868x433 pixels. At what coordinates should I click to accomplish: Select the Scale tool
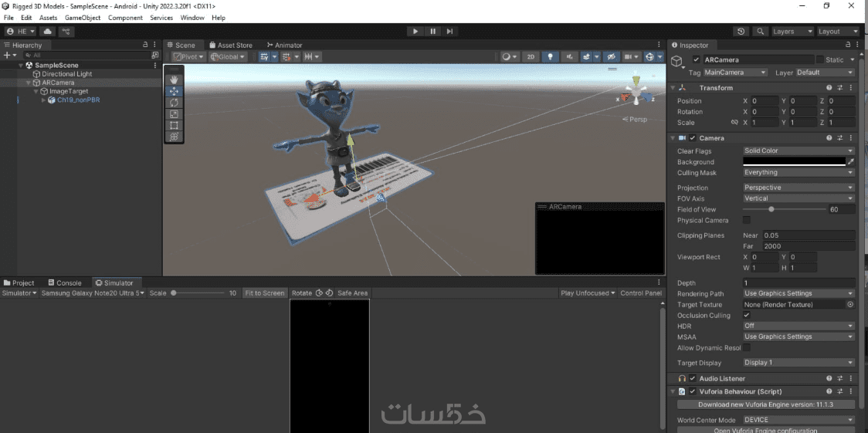point(174,114)
